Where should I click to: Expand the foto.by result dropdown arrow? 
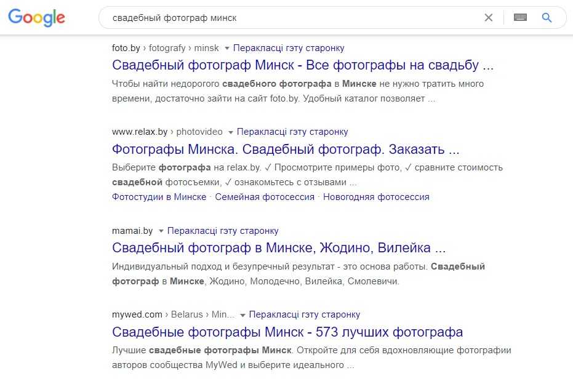[x=227, y=48]
